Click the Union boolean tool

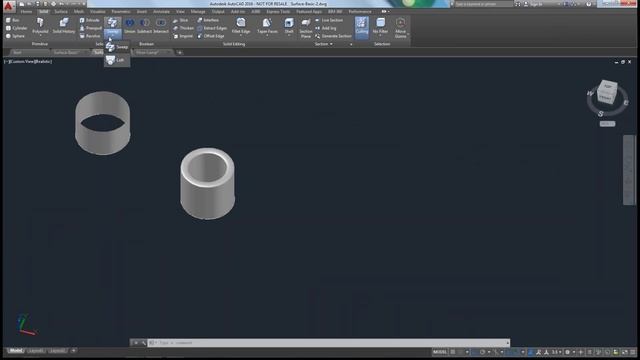tap(129, 25)
